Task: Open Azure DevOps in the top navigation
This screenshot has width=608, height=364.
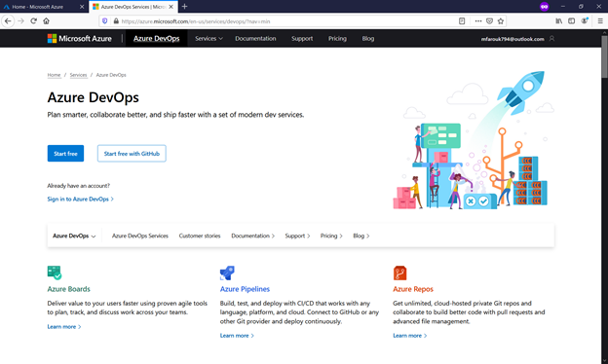Action: [x=156, y=38]
